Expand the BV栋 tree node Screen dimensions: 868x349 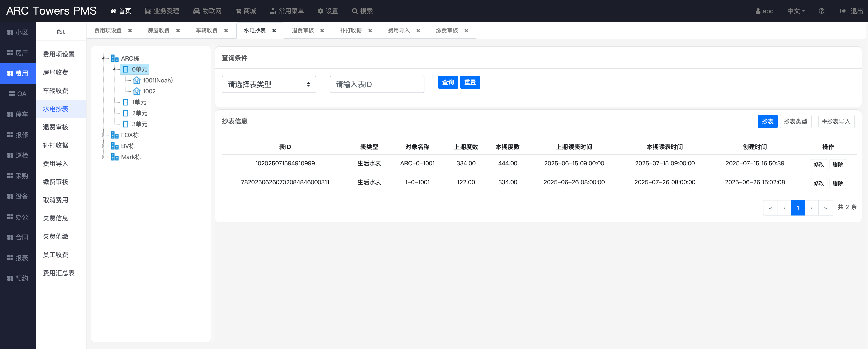[103, 146]
